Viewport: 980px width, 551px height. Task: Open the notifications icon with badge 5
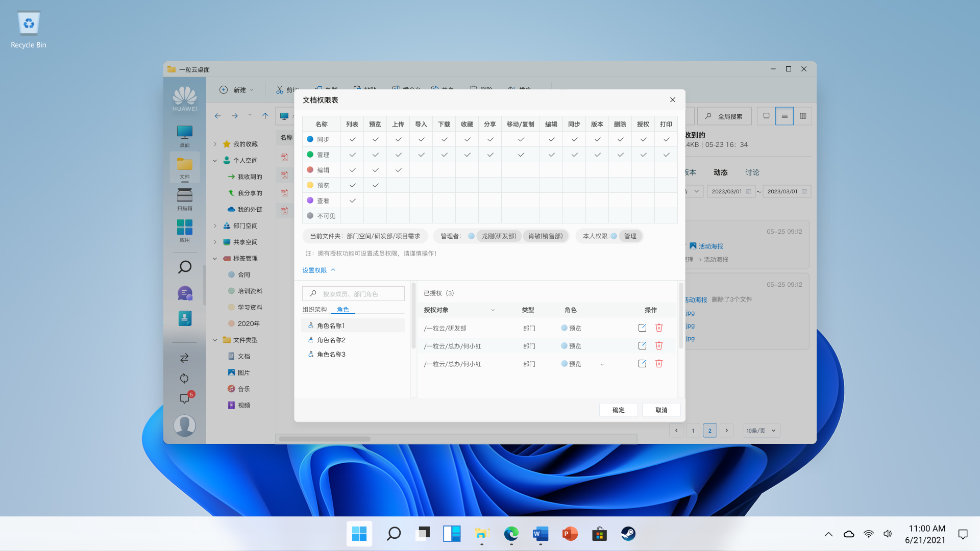click(x=185, y=398)
